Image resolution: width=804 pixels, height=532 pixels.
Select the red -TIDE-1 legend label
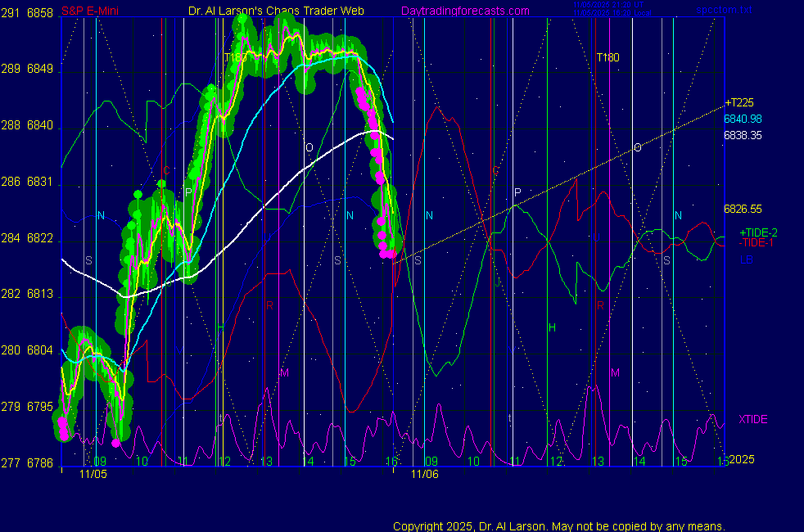pyautogui.click(x=758, y=243)
